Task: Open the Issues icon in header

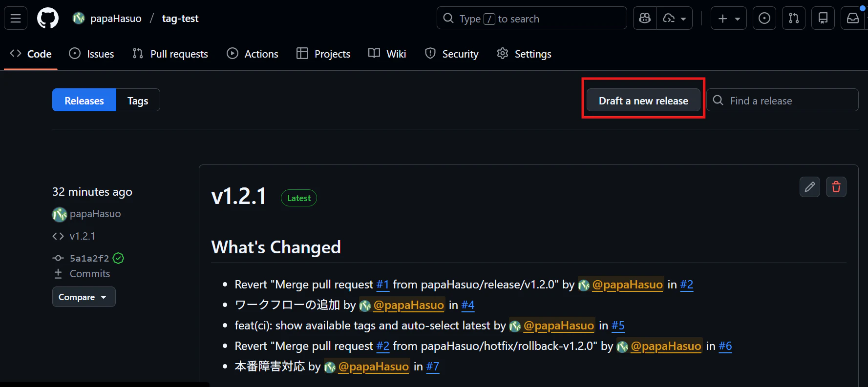Action: [x=764, y=19]
